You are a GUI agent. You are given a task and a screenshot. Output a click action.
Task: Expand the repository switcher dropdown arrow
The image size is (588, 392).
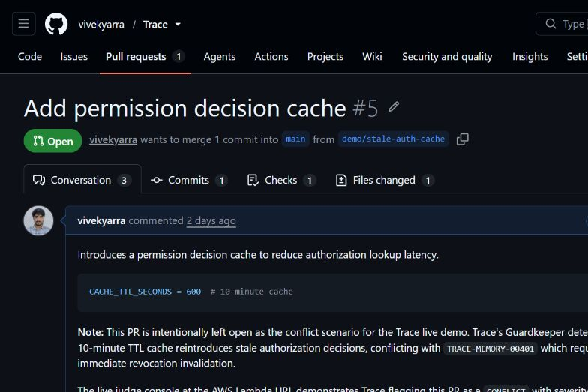point(178,25)
